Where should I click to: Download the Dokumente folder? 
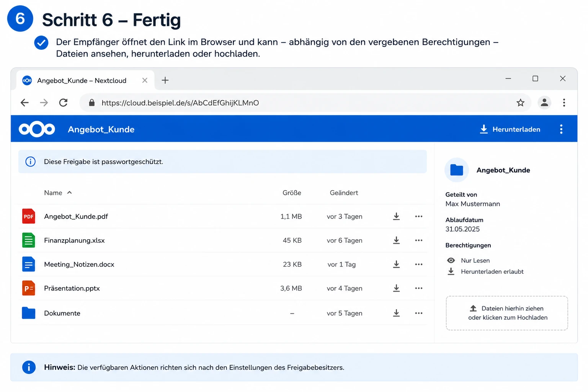397,313
